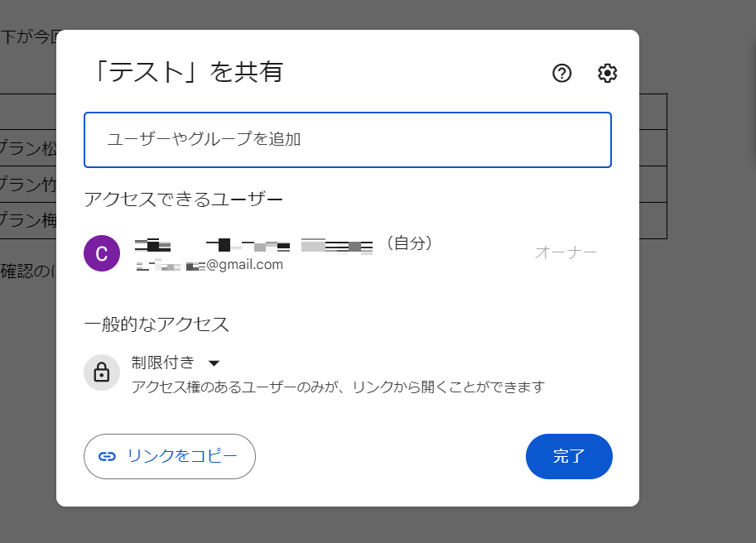Click the アクセスできるユーザー heading
The image size is (756, 543).
pyautogui.click(x=183, y=199)
